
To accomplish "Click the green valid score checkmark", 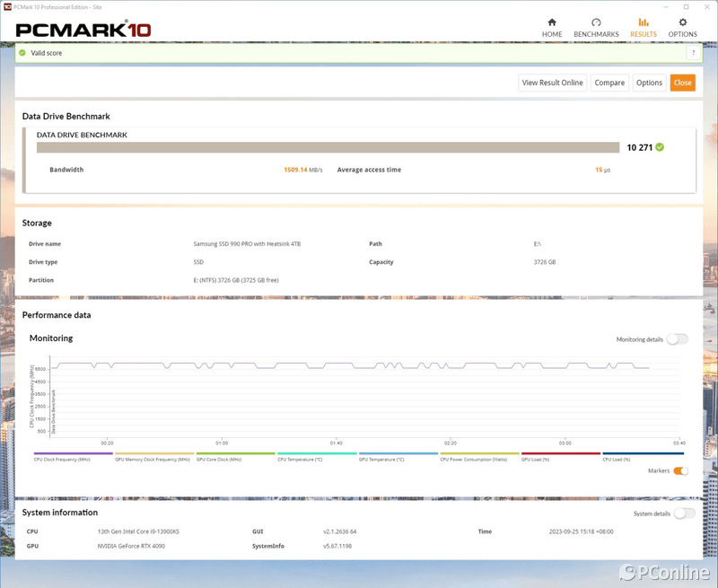I will [x=22, y=53].
